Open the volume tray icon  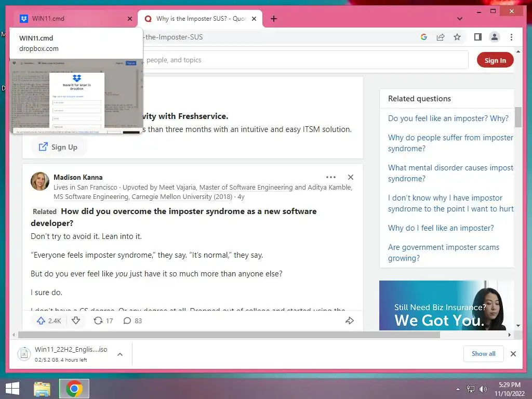coord(483,389)
